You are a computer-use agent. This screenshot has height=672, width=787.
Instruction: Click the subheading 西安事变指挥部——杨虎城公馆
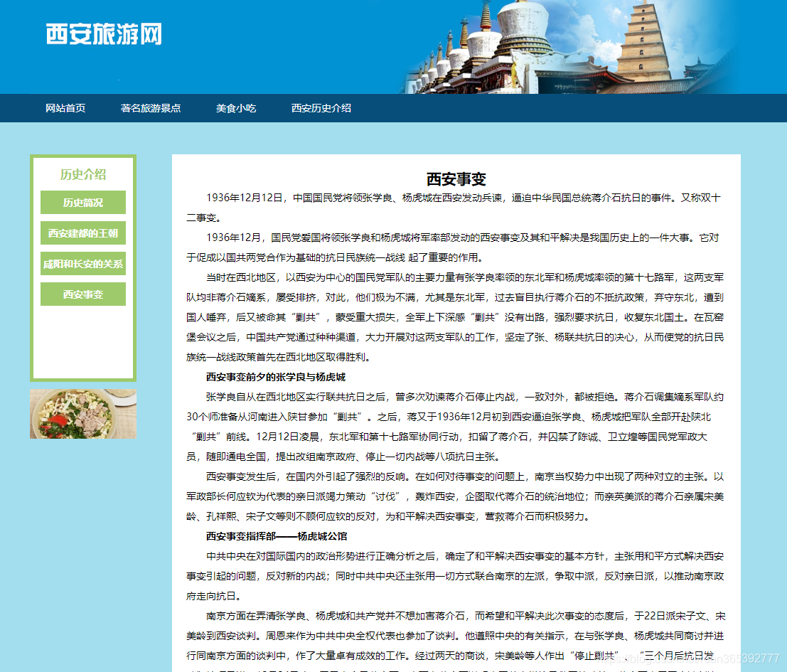point(277,536)
